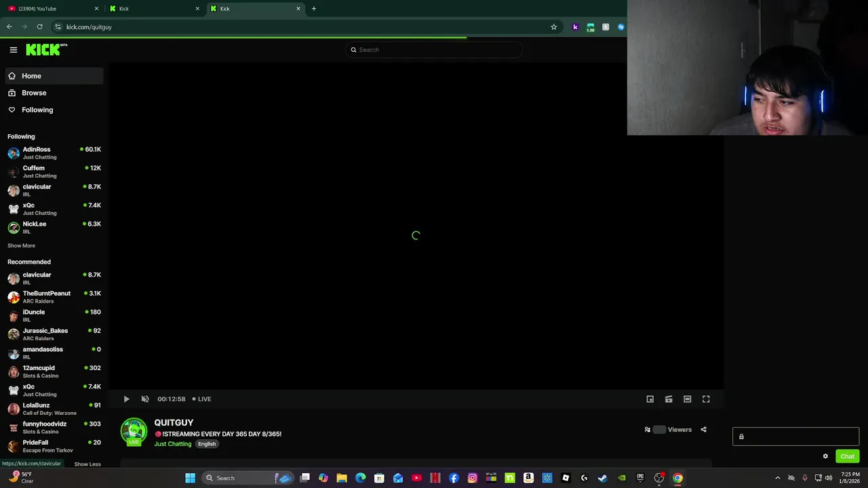Open the Following page
This screenshot has width=868, height=488.
click(54, 110)
